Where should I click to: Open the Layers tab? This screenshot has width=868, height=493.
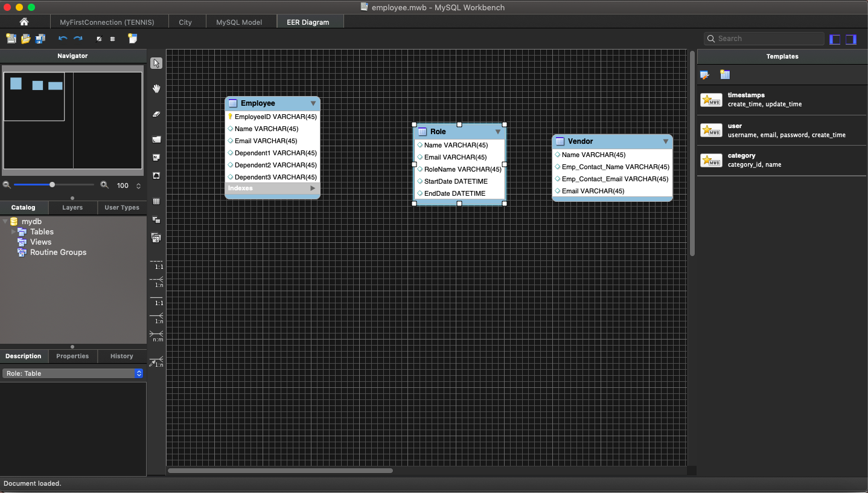[72, 207]
